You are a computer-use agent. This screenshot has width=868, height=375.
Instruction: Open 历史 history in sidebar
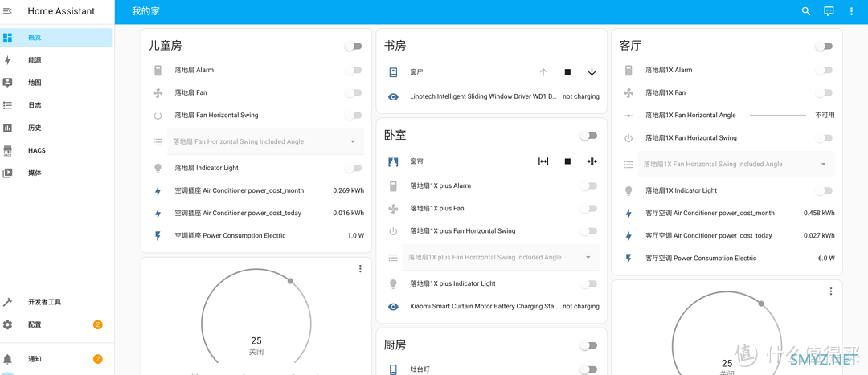coord(56,128)
